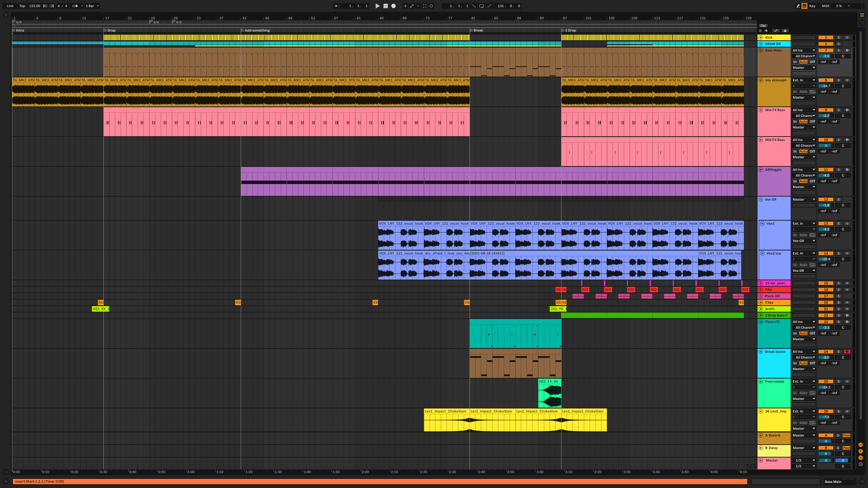Arm the Break boost track
The height and width of the screenshot is (488, 868).
point(847,352)
